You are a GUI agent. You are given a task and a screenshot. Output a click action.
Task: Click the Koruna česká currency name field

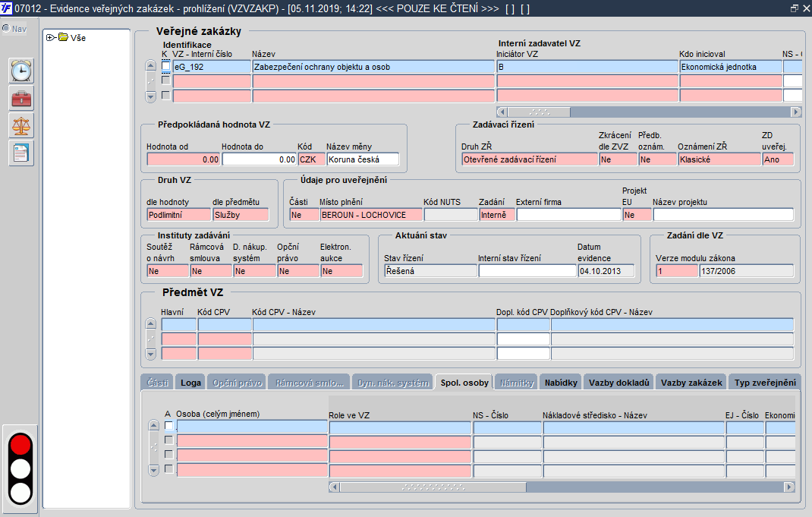[363, 159]
